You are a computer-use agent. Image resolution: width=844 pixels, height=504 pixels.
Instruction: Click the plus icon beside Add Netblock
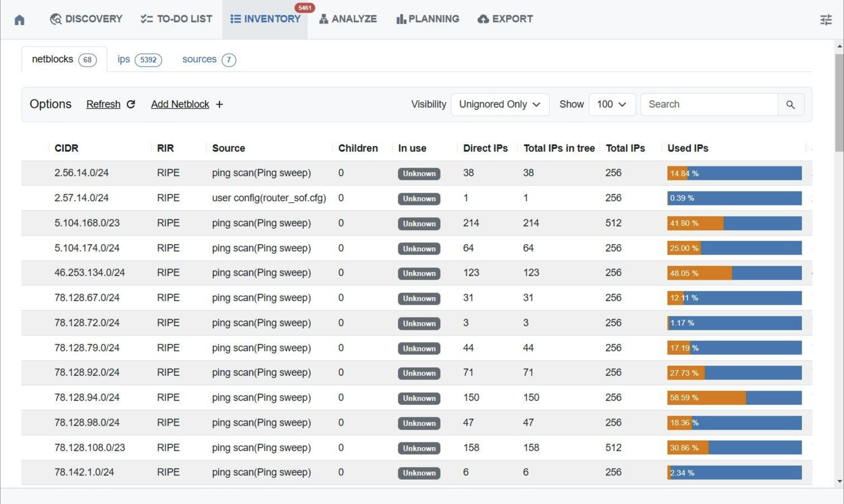(x=220, y=104)
